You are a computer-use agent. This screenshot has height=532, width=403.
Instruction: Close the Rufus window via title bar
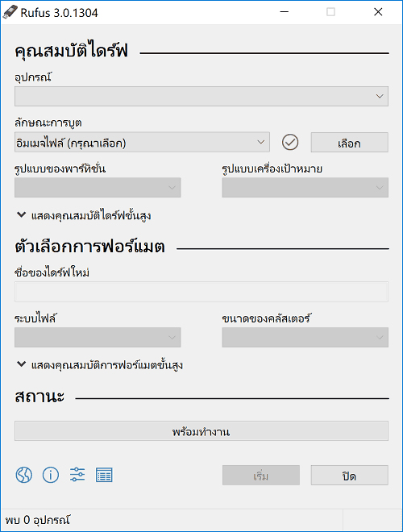(x=378, y=12)
